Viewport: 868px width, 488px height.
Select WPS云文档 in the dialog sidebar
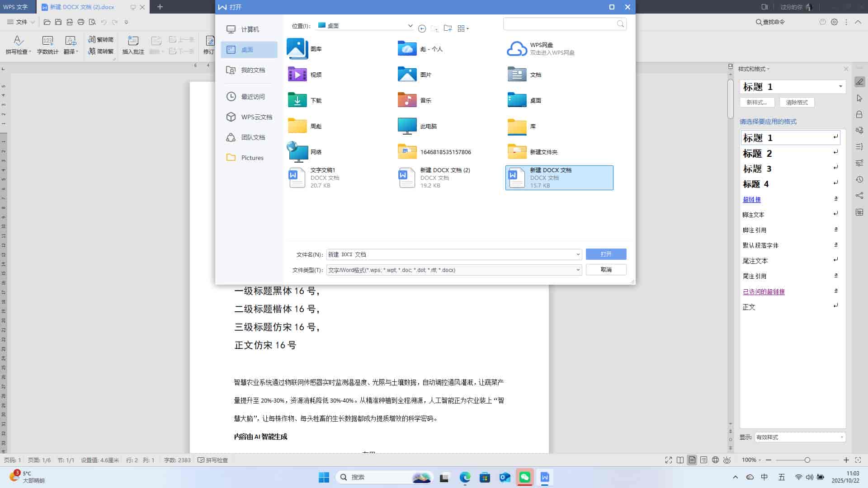[x=249, y=117]
